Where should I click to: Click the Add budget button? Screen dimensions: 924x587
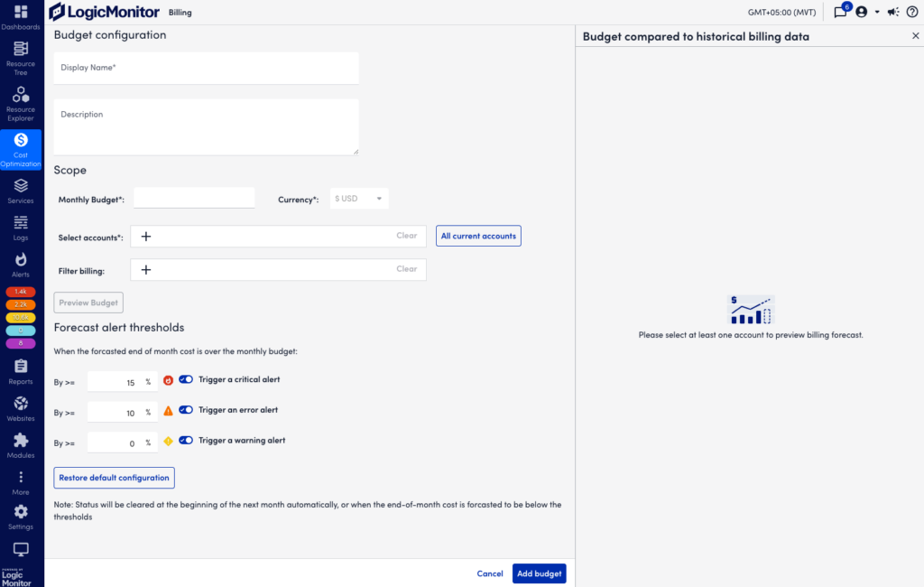(x=539, y=573)
